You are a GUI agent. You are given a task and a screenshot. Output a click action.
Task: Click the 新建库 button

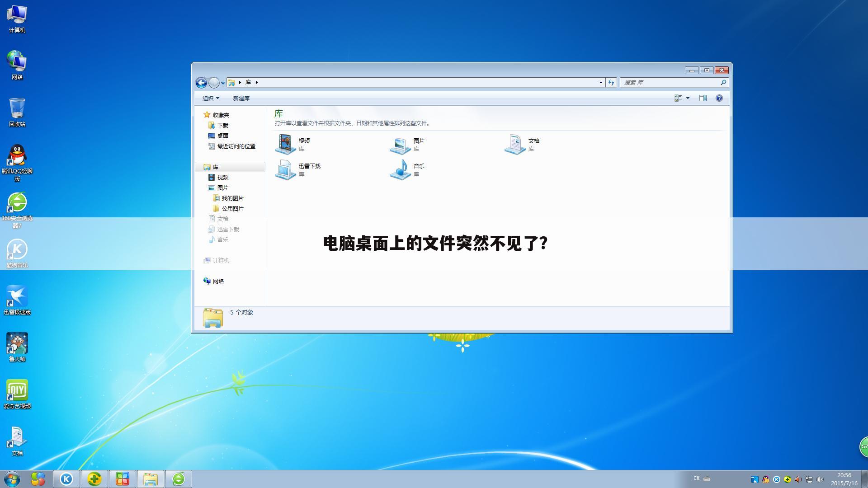(241, 98)
